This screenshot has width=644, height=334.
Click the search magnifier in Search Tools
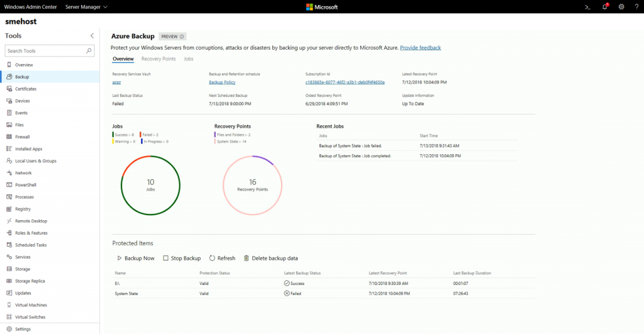(89, 51)
